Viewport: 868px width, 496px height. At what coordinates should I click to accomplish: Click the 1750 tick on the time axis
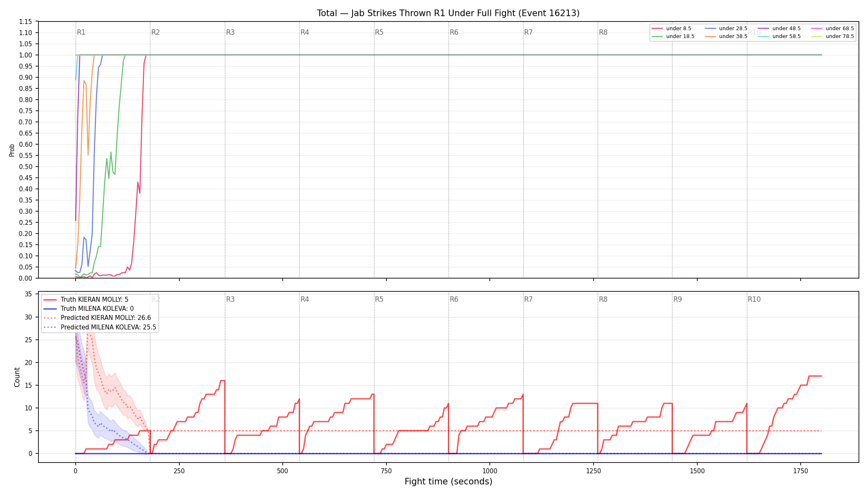[x=801, y=471]
